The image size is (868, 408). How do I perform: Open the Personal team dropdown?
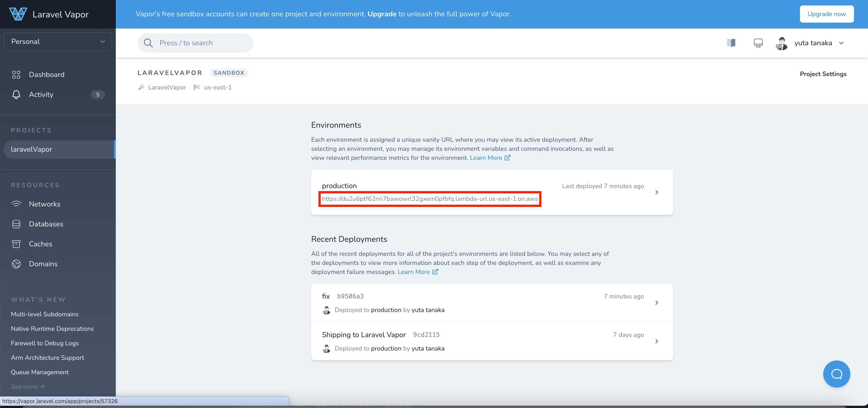coord(58,41)
